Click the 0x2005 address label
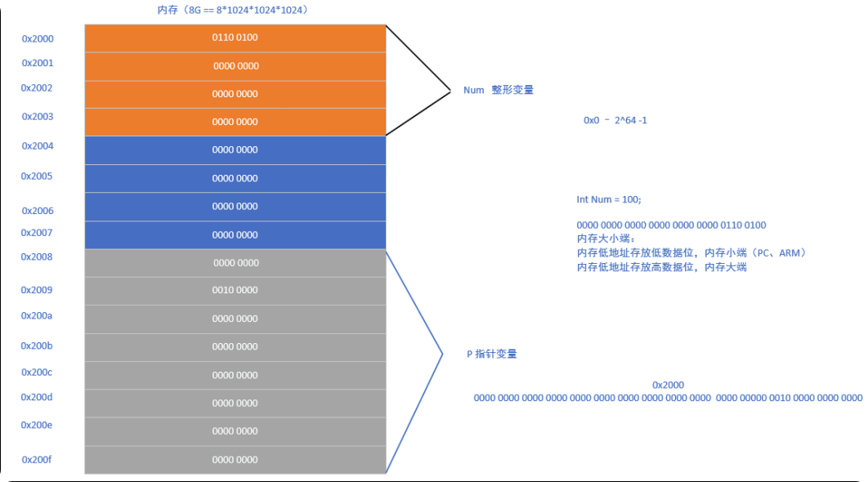This screenshot has height=482, width=868. tap(37, 176)
